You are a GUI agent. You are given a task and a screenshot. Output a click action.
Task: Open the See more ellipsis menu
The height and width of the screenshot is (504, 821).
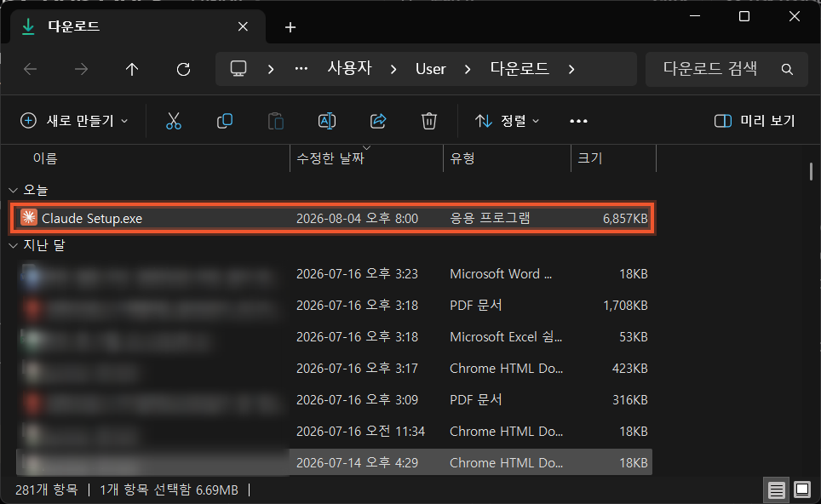coord(578,122)
